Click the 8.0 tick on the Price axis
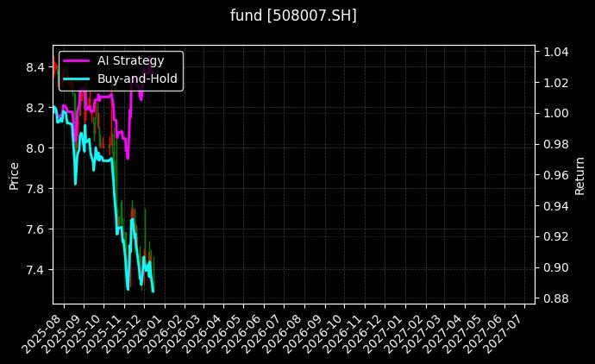Viewport: 595px width, 364px height. 35,148
